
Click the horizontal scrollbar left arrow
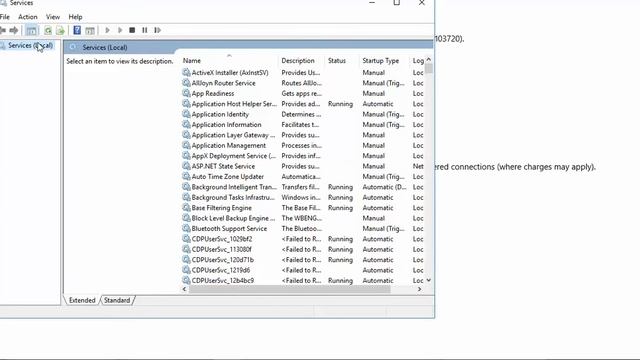point(184,289)
